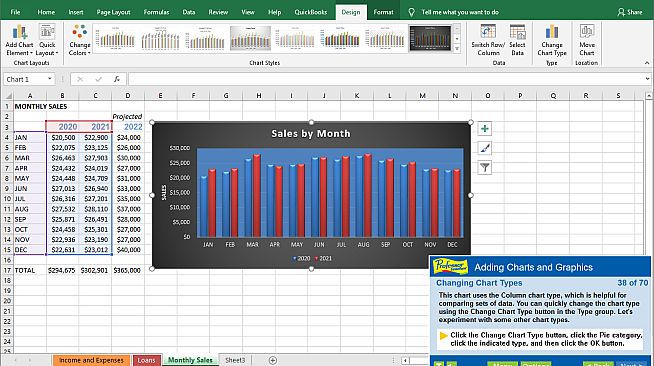
Task: Select the fifth chart style thumbnail
Action: (x=296, y=38)
